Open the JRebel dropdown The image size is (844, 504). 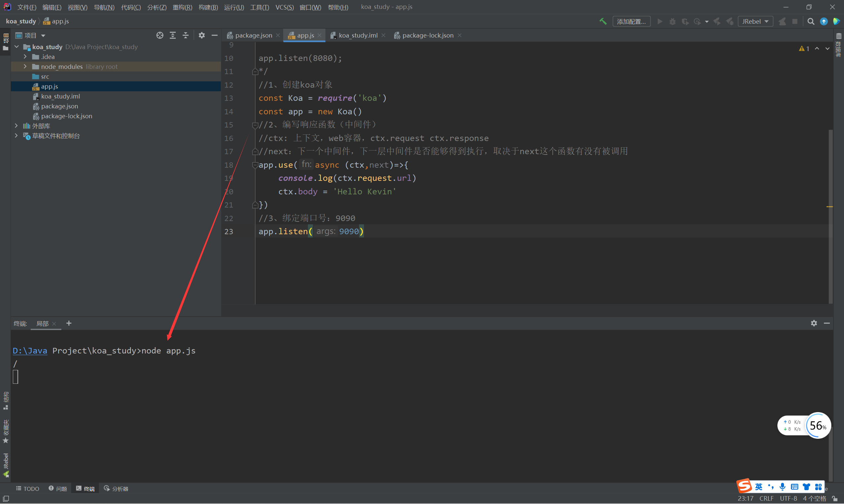point(755,21)
